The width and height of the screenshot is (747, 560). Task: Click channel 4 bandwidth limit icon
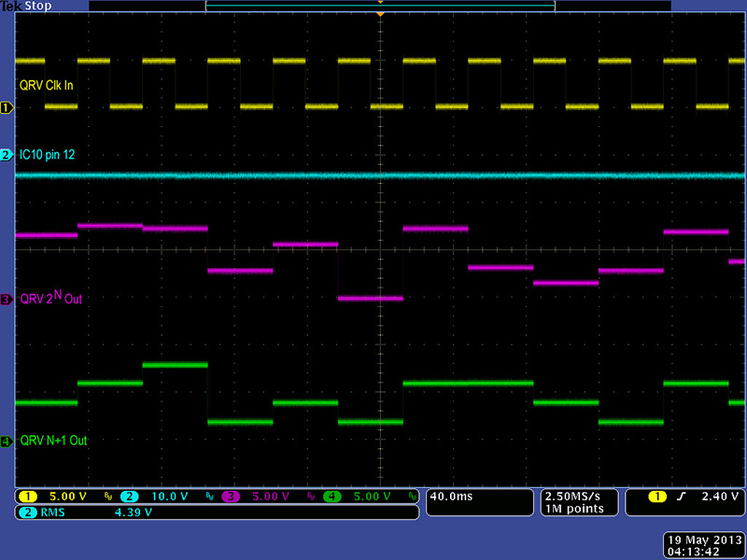point(412,497)
